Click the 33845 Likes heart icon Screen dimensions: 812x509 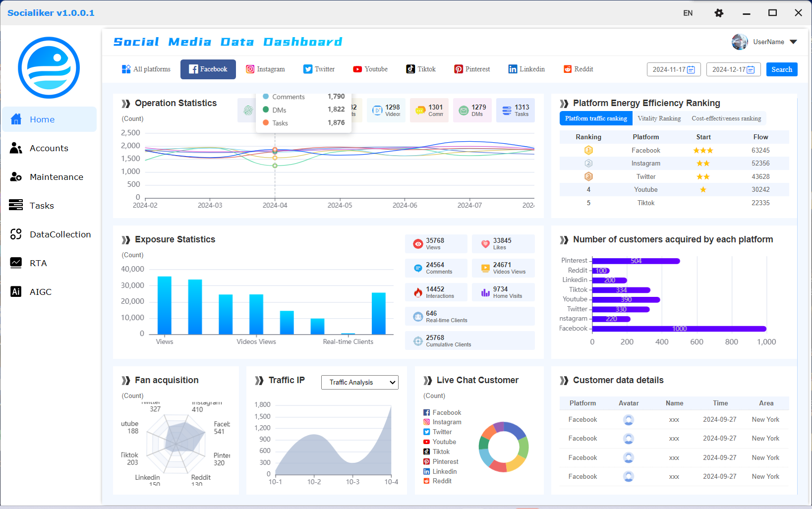pyautogui.click(x=485, y=244)
